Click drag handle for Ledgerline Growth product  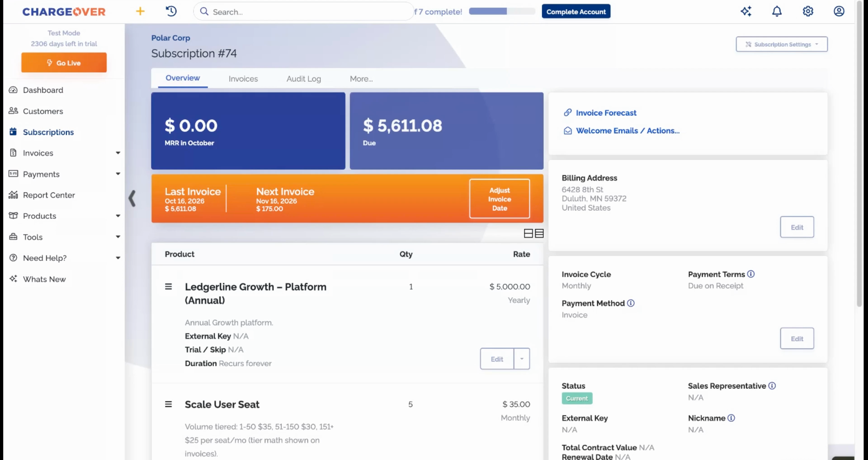[x=168, y=286]
